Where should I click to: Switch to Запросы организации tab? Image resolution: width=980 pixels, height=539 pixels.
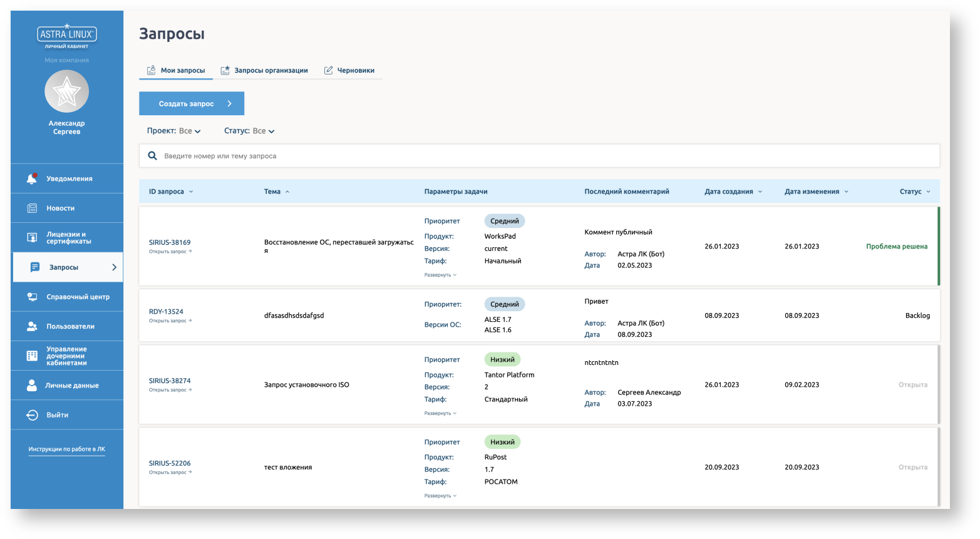(264, 70)
